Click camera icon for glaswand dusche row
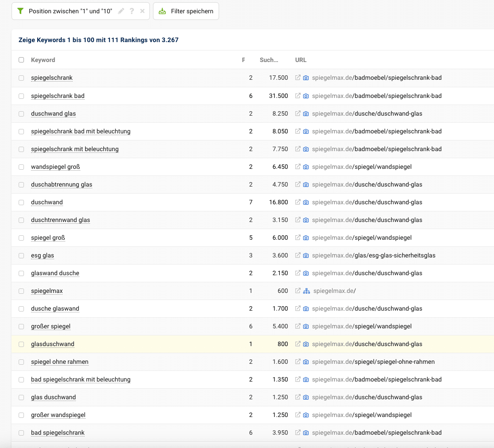Screen dimensions: 494x448 pyautogui.click(x=306, y=273)
